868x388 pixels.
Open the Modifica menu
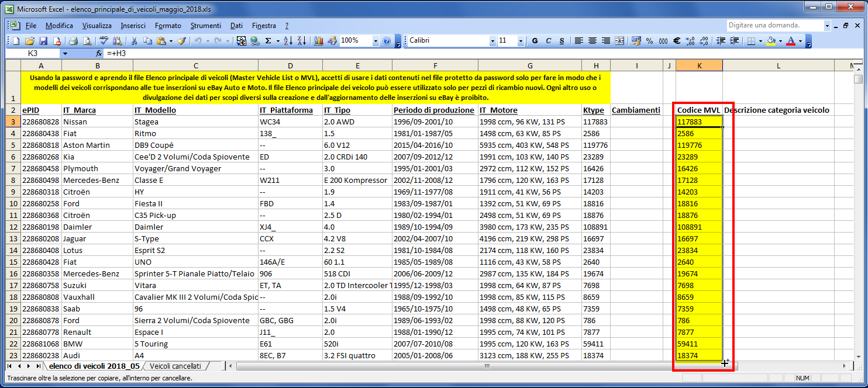[x=59, y=26]
